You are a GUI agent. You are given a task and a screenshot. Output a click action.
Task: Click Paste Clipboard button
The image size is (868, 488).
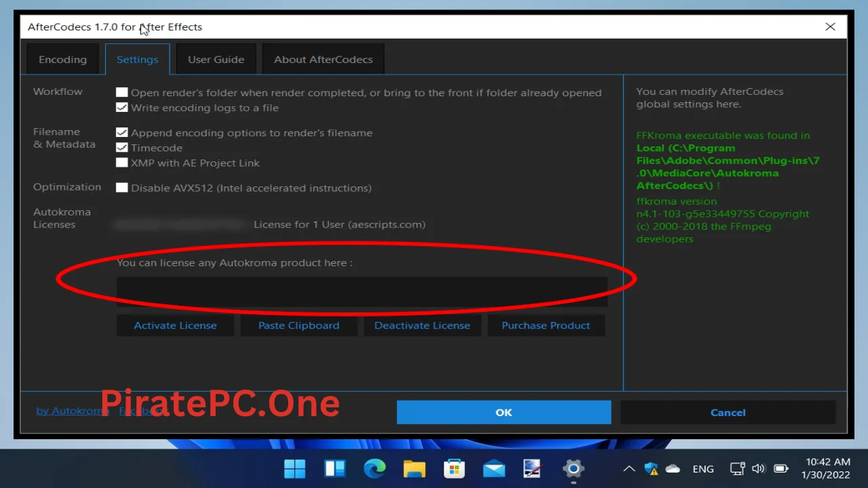(298, 325)
